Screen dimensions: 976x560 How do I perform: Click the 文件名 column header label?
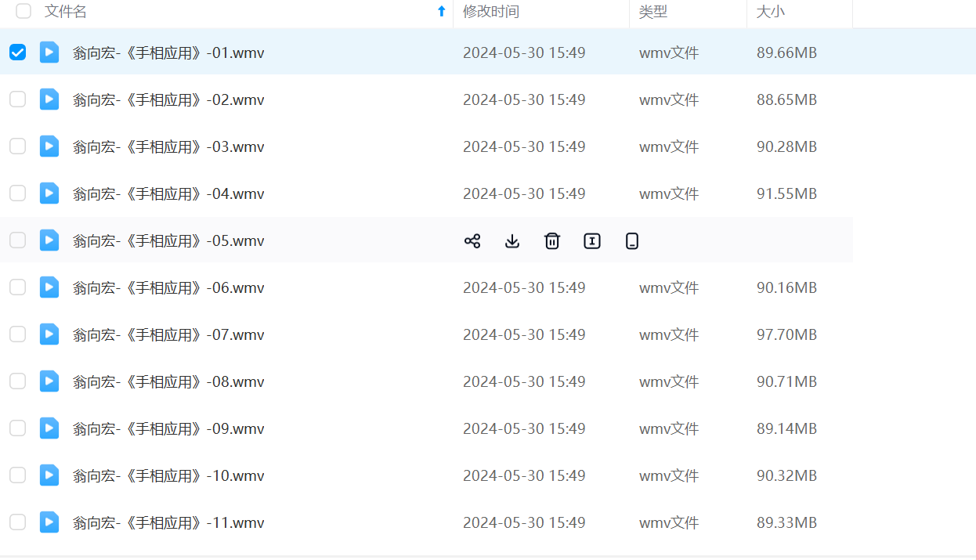coord(66,12)
